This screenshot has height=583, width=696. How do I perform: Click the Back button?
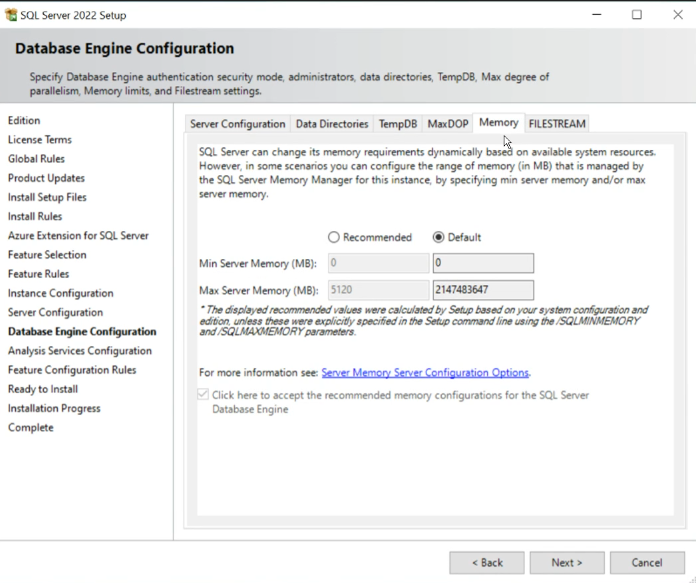click(x=487, y=563)
